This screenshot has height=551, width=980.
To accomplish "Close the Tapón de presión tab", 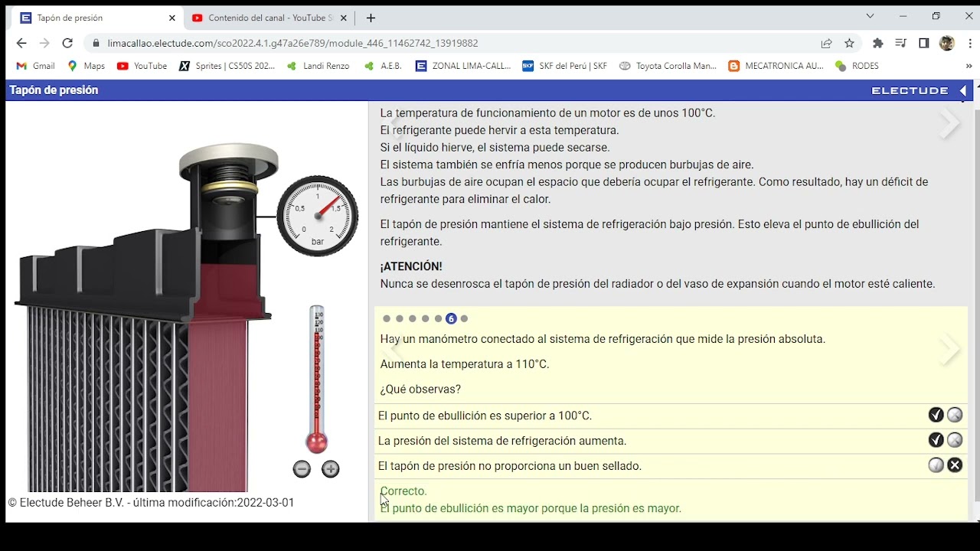I will click(x=171, y=18).
